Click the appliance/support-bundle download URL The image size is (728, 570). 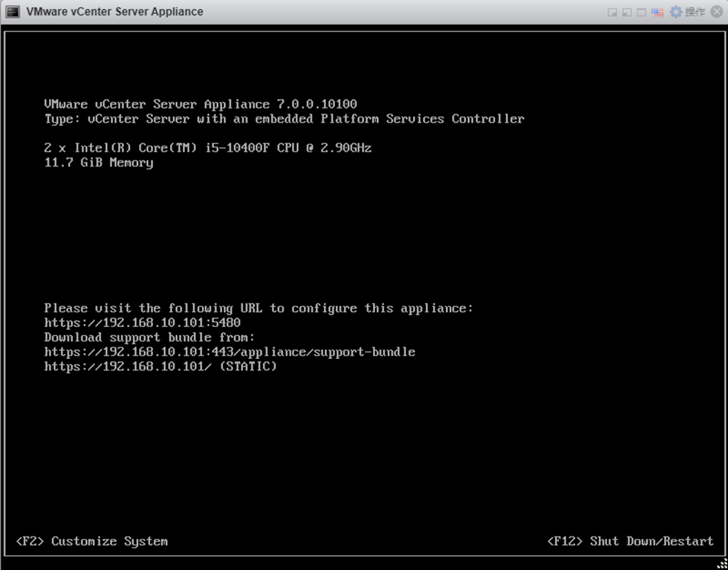(x=230, y=352)
